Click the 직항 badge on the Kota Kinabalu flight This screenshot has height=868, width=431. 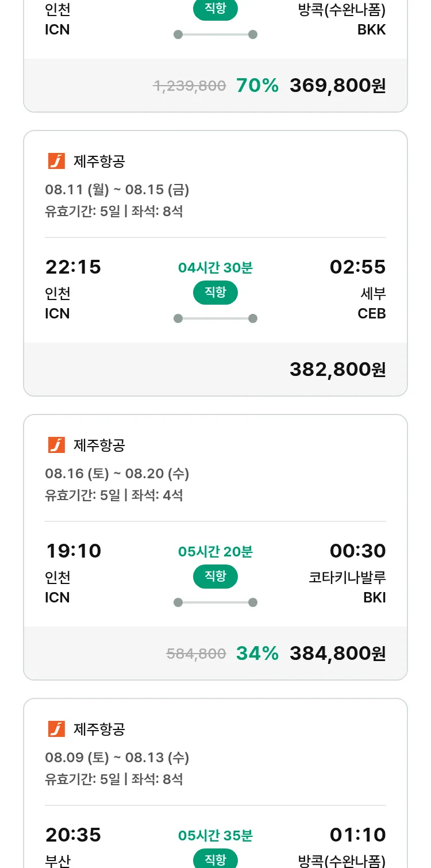(x=215, y=577)
